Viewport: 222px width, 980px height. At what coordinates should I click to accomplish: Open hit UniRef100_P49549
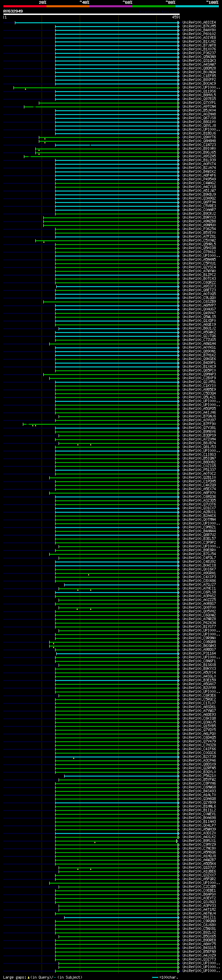point(199,179)
